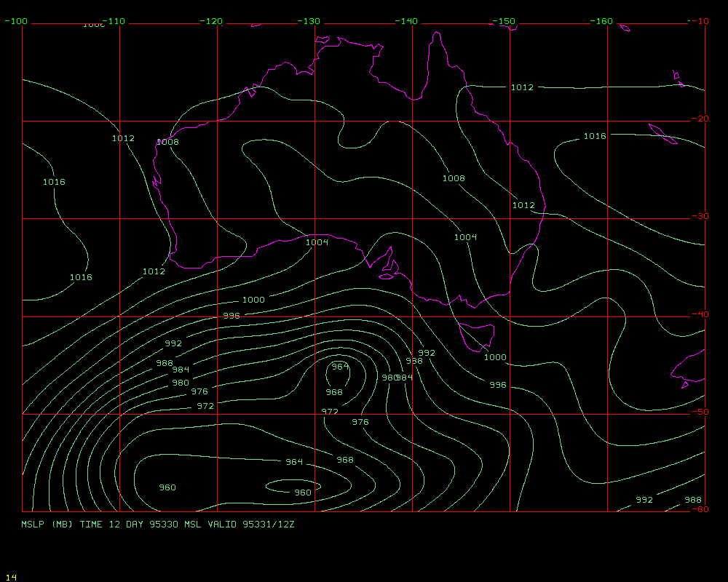Click the frame number 14
Screen dimensions: 728x582
point(10,577)
